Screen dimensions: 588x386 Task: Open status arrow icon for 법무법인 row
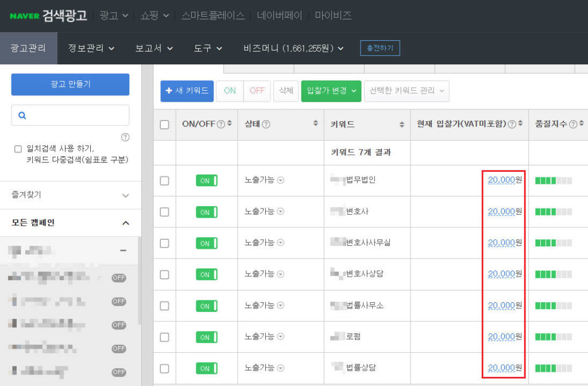pos(280,180)
